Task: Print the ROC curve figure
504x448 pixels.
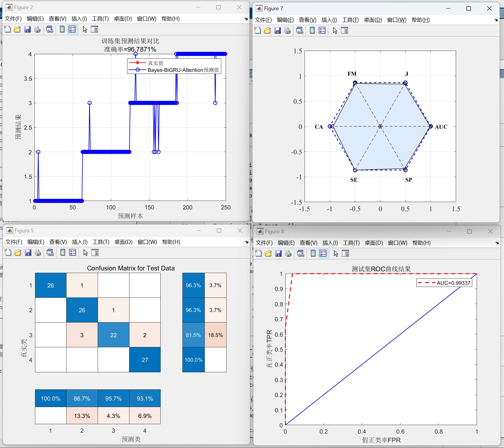Action: click(x=288, y=253)
